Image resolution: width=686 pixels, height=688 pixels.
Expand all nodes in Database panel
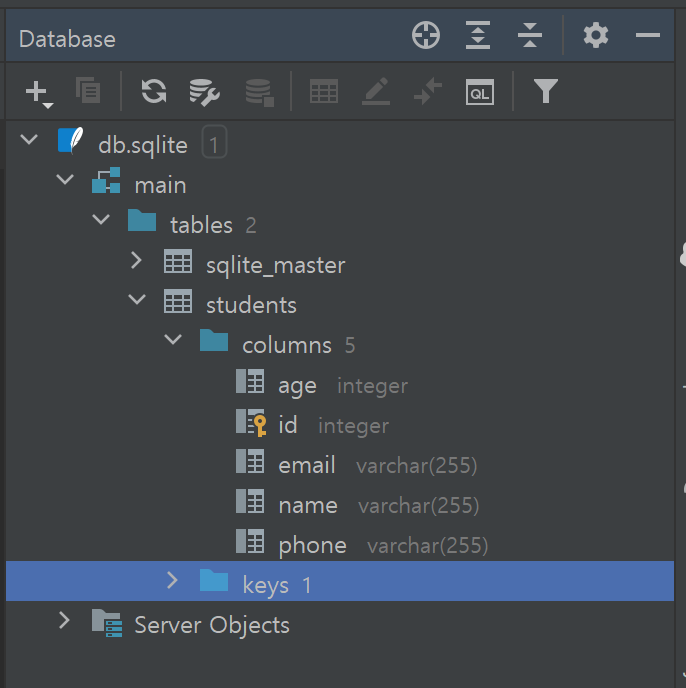tap(478, 35)
